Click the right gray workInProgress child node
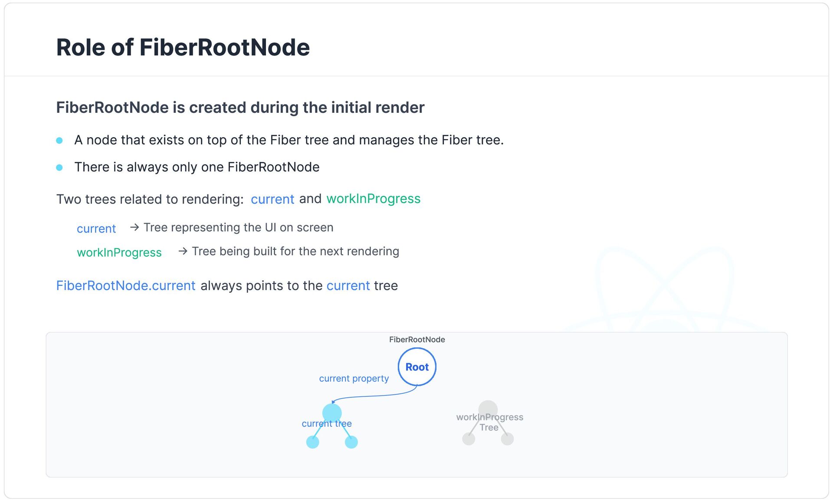This screenshot has height=504, width=833. pyautogui.click(x=507, y=439)
